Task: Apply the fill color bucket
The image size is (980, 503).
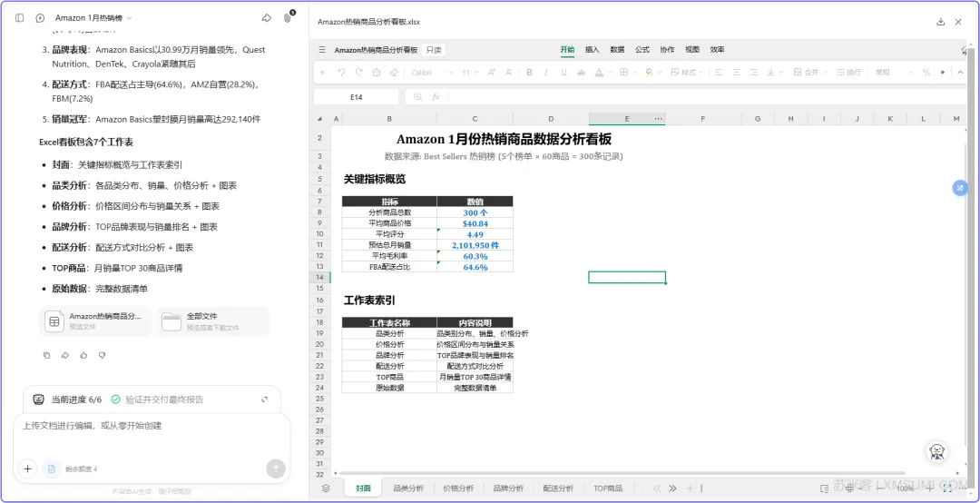Action: click(650, 73)
